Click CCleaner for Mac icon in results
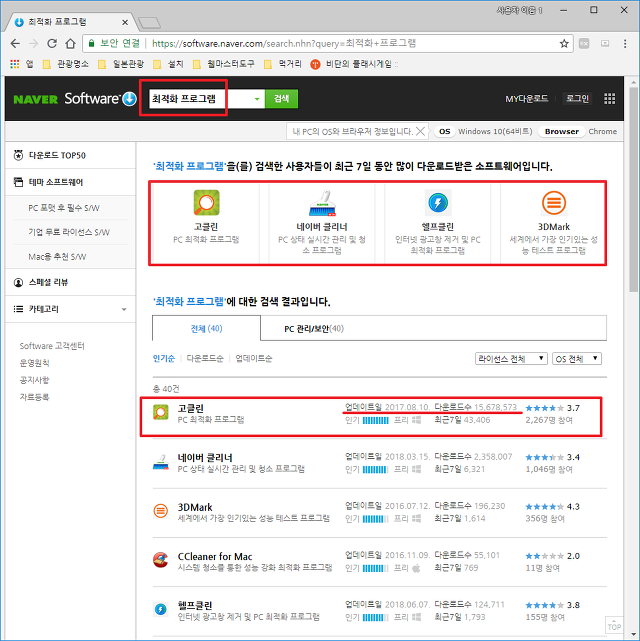 pyautogui.click(x=161, y=560)
